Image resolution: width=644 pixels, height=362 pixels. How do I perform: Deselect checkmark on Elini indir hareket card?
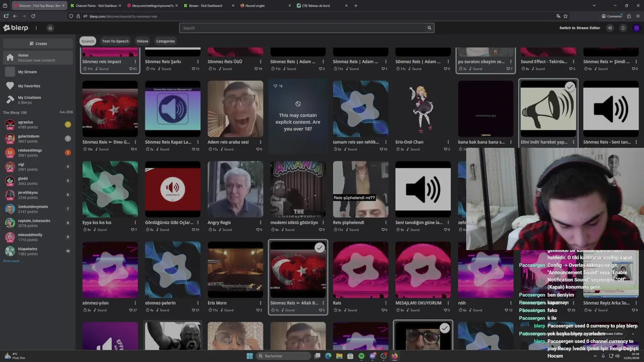click(570, 87)
